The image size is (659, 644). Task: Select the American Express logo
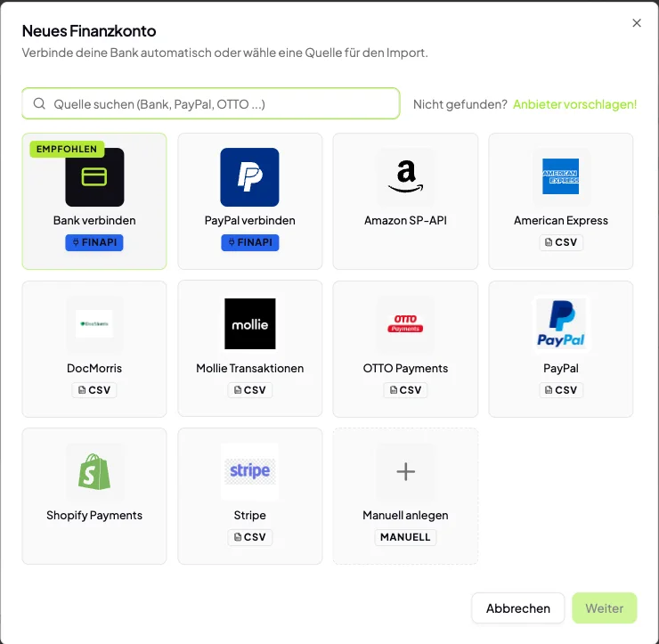pos(561,177)
